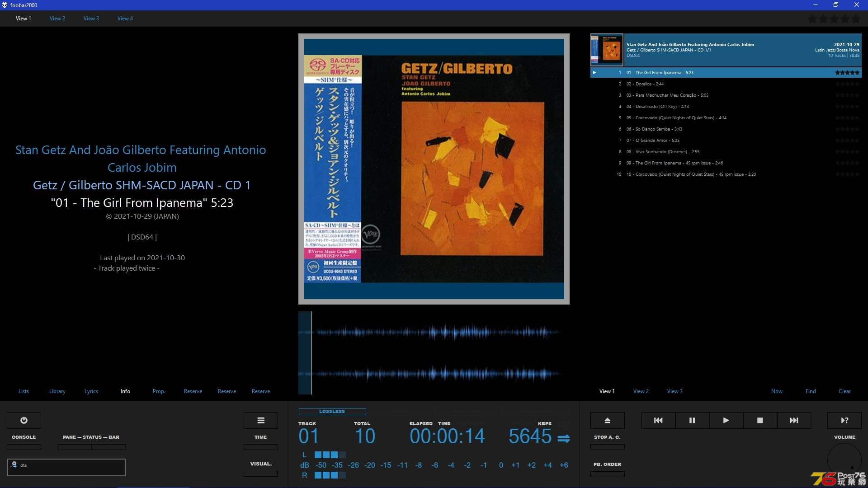Select track 06 - So Danço Samba
This screenshot has width=868, height=488.
(x=726, y=129)
